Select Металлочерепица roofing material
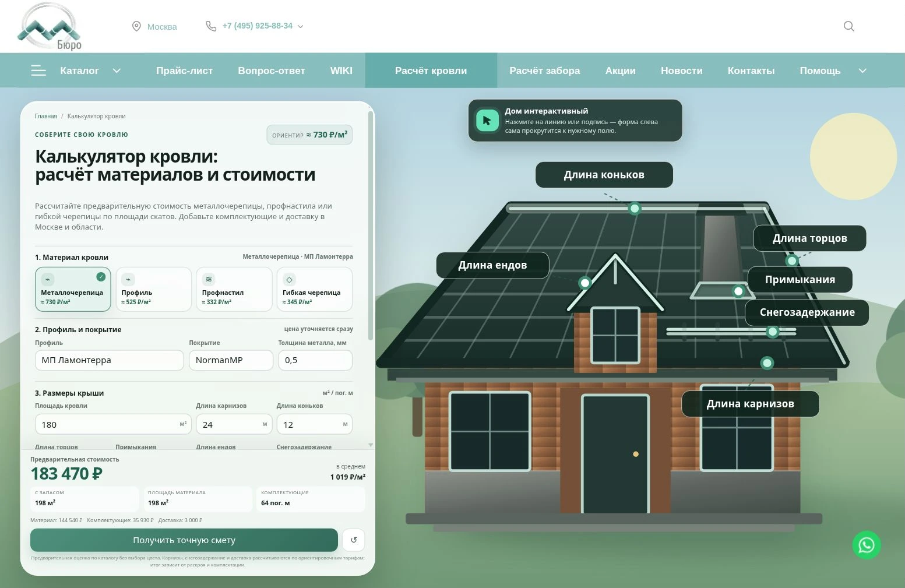This screenshot has height=588, width=905. 73,289
